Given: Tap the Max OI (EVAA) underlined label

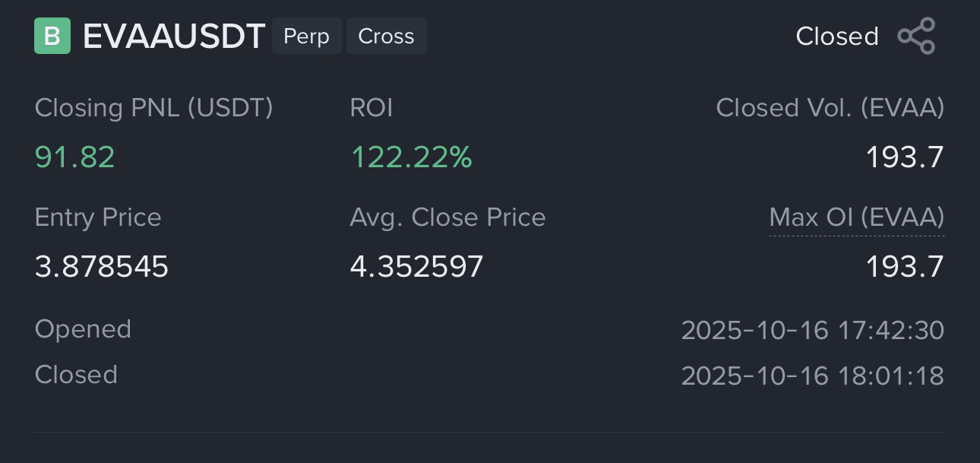Looking at the screenshot, I should [856, 218].
